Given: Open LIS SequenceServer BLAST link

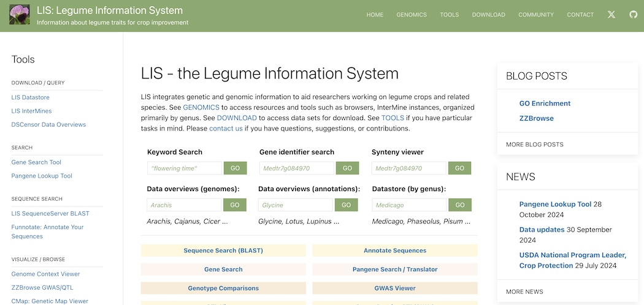Looking at the screenshot, I should coord(50,214).
